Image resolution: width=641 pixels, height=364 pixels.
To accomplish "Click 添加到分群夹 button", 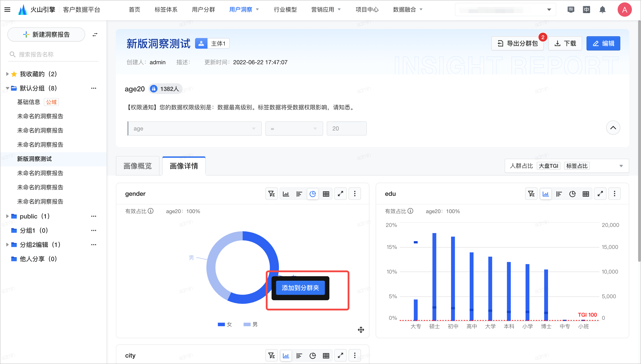I will point(300,288).
